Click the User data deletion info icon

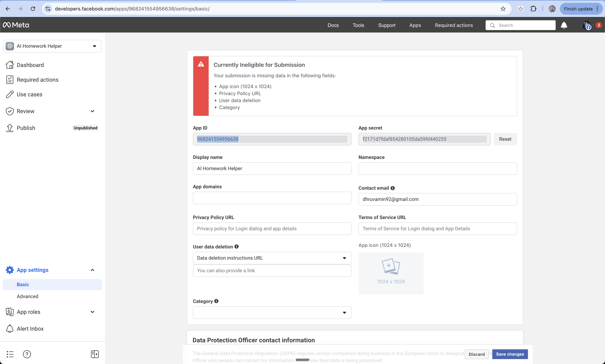coord(237,247)
